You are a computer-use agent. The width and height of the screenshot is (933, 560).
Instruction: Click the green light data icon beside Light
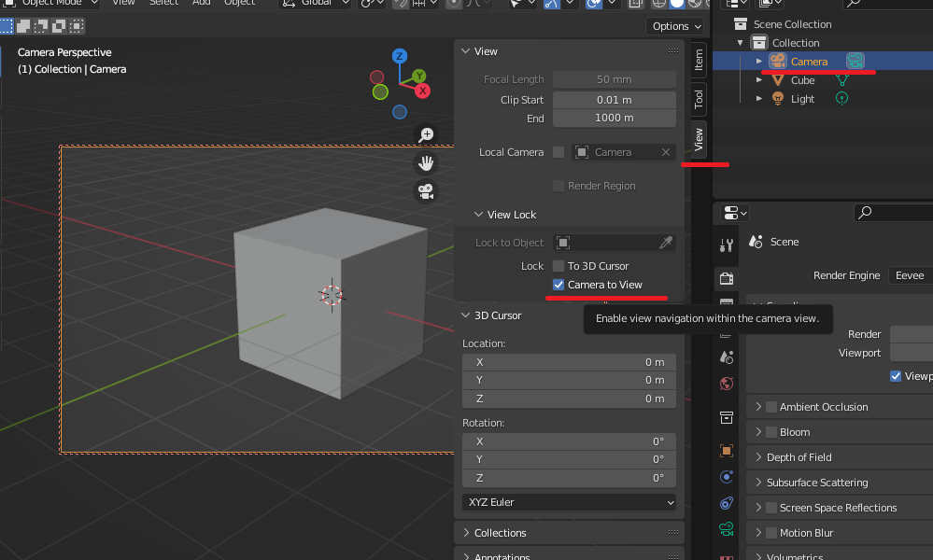click(842, 99)
